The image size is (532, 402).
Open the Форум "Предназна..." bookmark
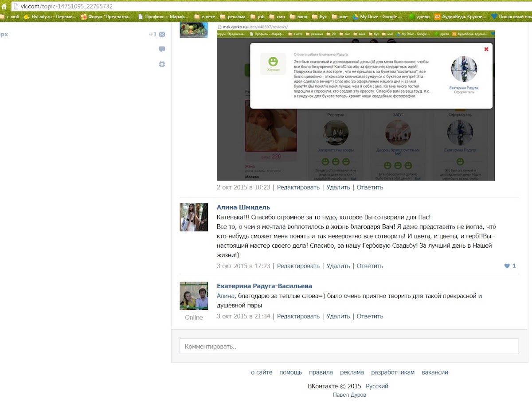point(106,17)
